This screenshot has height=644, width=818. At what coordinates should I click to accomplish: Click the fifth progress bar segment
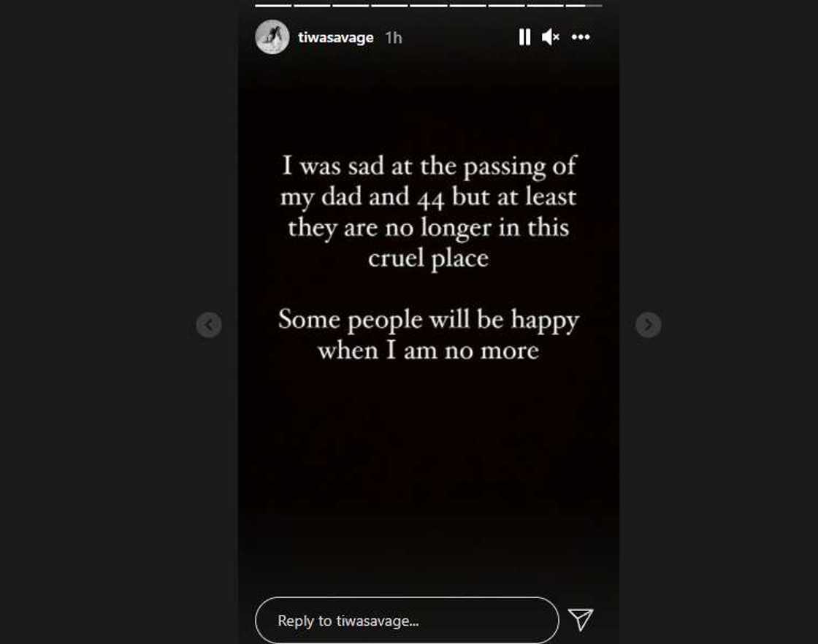[x=428, y=5]
